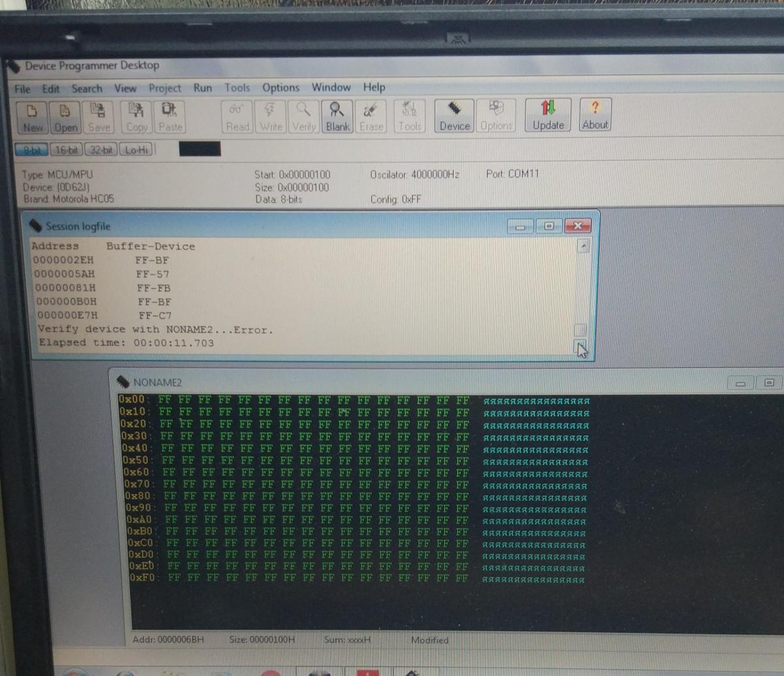
Task: Click 'Verify device with NONAME2...Error.' line
Action: pos(155,330)
